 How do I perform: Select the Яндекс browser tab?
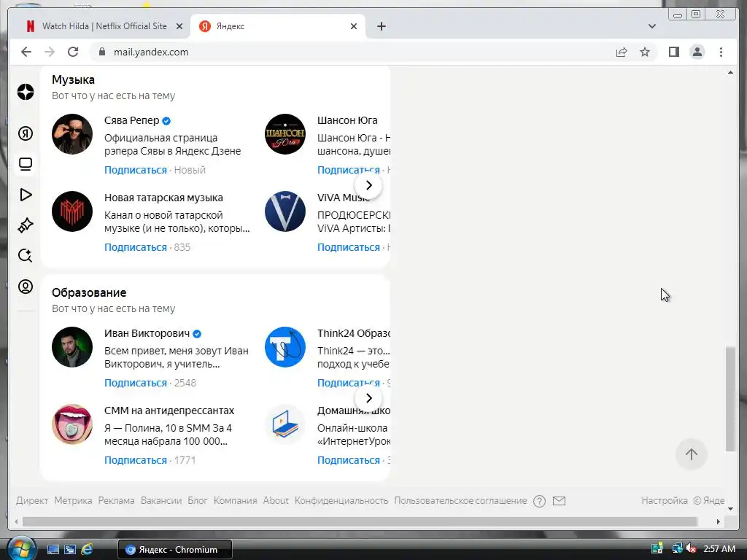pyautogui.click(x=278, y=26)
